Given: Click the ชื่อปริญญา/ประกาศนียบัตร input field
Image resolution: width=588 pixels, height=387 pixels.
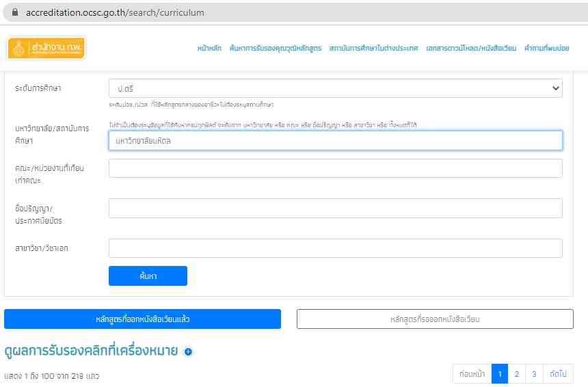Looking at the screenshot, I should (335, 208).
